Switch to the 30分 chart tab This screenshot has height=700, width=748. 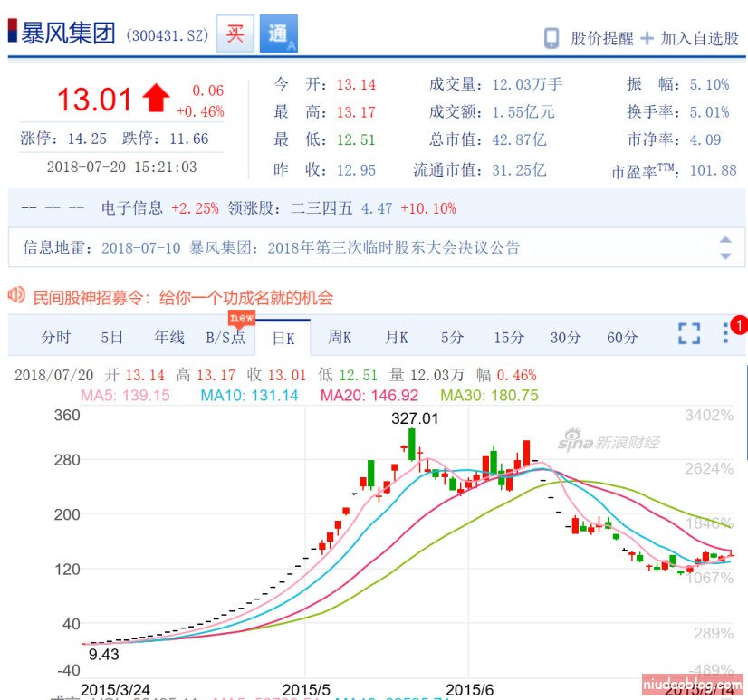566,338
